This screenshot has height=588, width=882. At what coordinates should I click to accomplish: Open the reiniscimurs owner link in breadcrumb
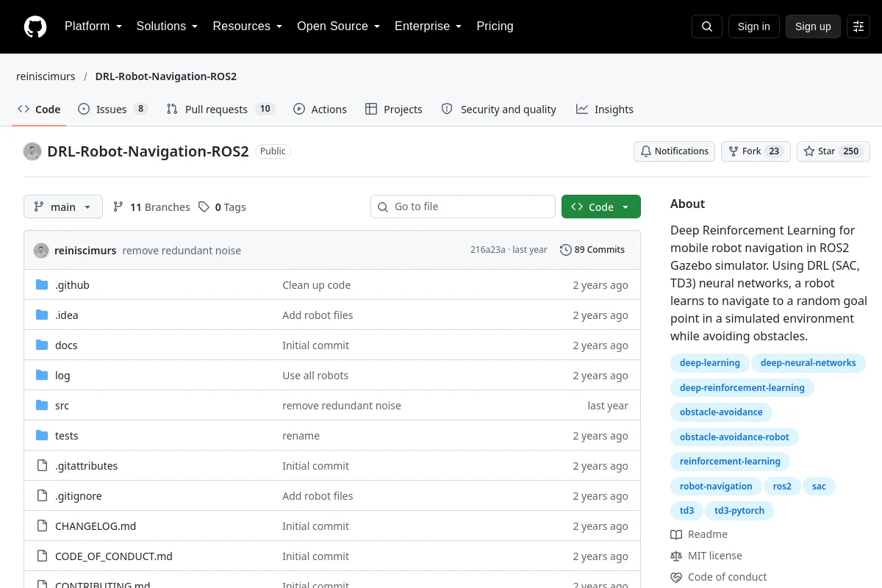tap(46, 76)
